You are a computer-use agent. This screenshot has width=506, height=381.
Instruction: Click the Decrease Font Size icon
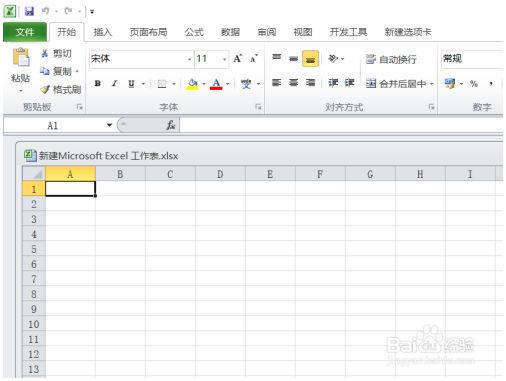coord(254,59)
